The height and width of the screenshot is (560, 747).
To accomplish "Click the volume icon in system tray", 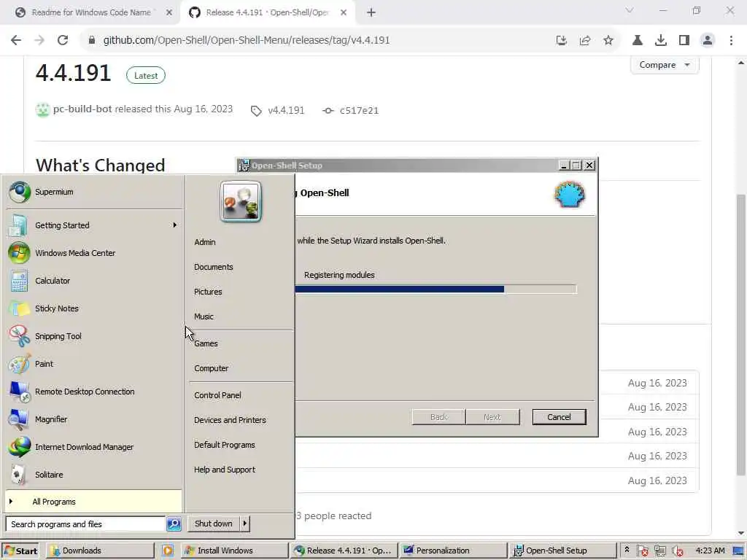I will (x=677, y=551).
